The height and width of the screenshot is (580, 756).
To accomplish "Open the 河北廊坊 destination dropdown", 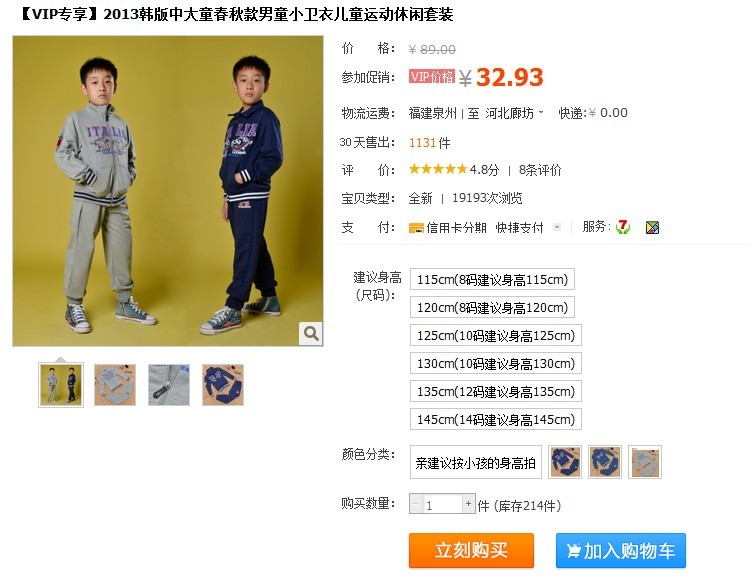I will pyautogui.click(x=514, y=113).
